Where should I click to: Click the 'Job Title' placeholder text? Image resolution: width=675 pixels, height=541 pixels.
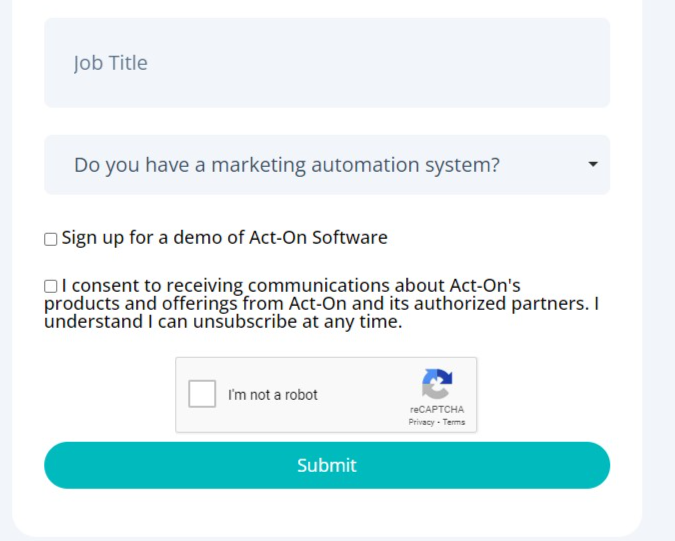point(110,63)
